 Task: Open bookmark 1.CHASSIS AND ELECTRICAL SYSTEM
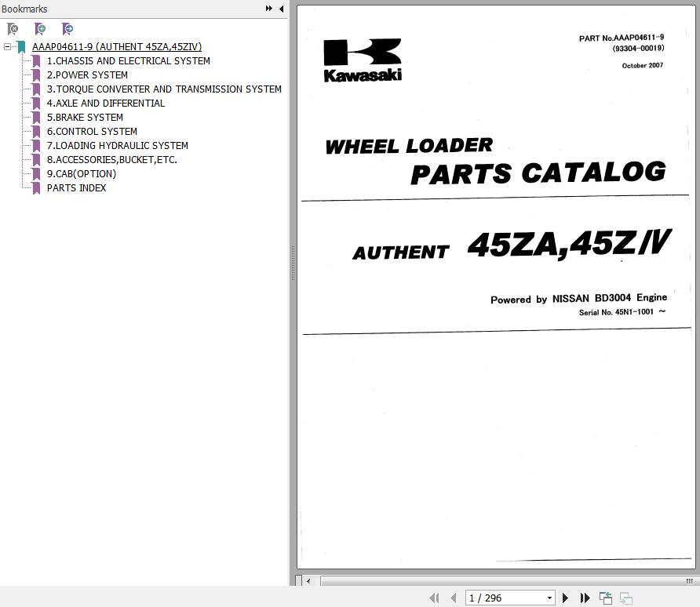click(129, 60)
